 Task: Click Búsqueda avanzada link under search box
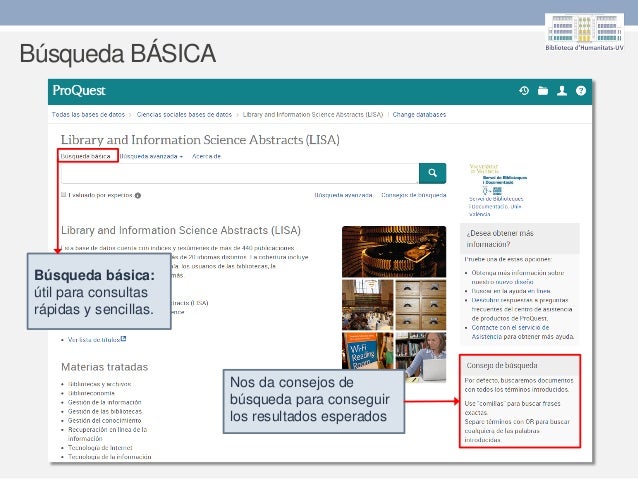coord(343,195)
